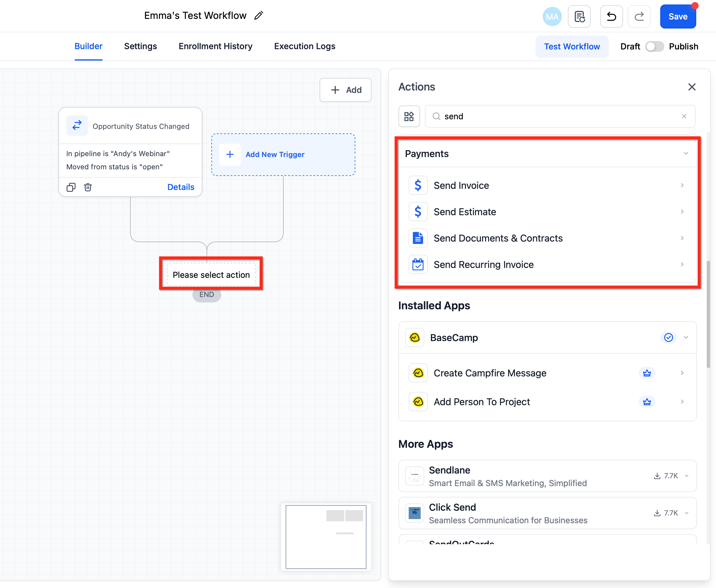Viewport: 716px width, 588px height.
Task: Click the redo arrow icon
Action: point(639,16)
